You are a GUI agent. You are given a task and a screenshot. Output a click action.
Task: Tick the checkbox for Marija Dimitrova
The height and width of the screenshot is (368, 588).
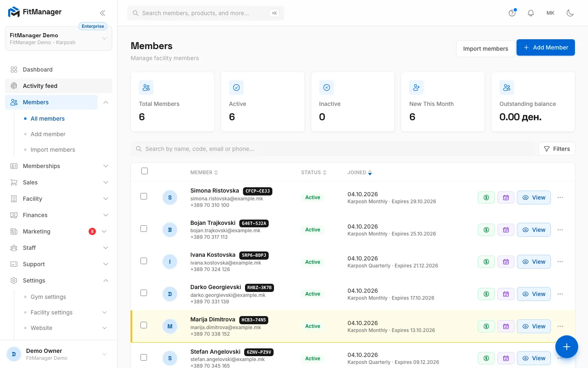pyautogui.click(x=144, y=325)
